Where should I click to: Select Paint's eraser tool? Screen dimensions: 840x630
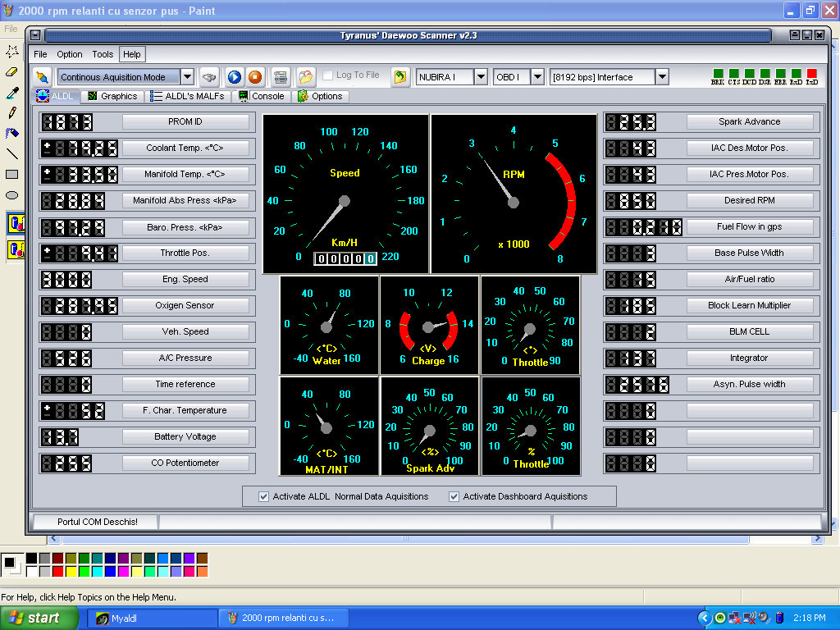pyautogui.click(x=12, y=72)
